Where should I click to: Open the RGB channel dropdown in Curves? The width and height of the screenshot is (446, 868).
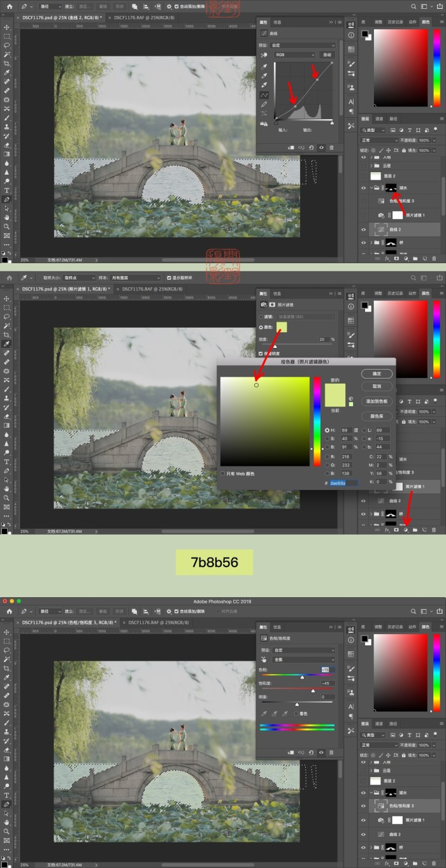click(x=295, y=55)
